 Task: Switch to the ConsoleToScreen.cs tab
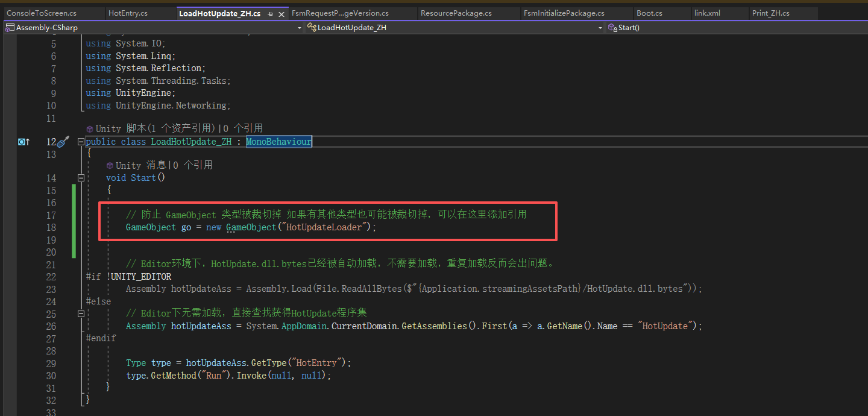click(x=42, y=13)
